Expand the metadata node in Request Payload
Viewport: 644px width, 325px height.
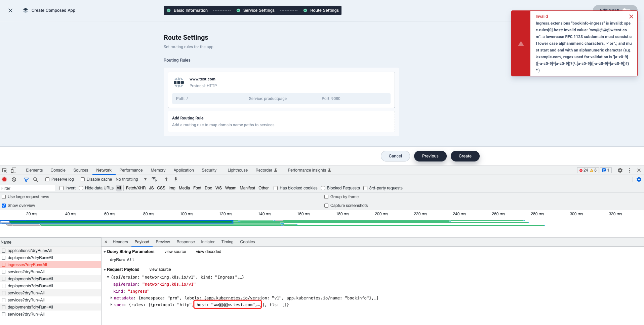111,298
